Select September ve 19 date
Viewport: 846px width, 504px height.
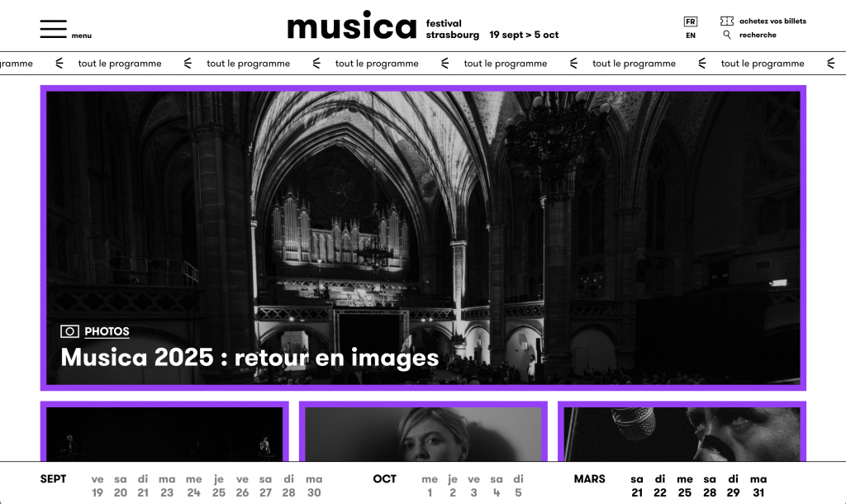click(x=97, y=486)
